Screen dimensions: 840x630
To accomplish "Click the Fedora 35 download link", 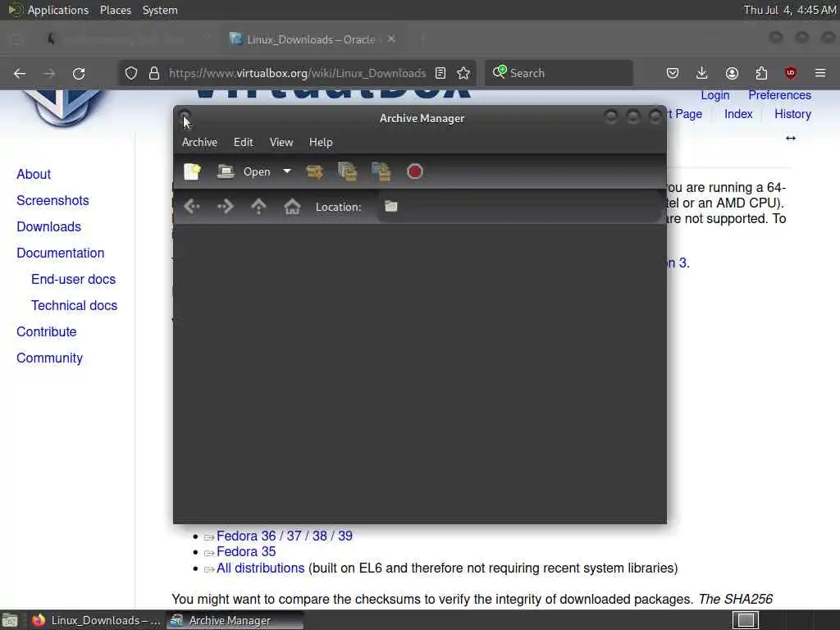I will click(x=246, y=551).
